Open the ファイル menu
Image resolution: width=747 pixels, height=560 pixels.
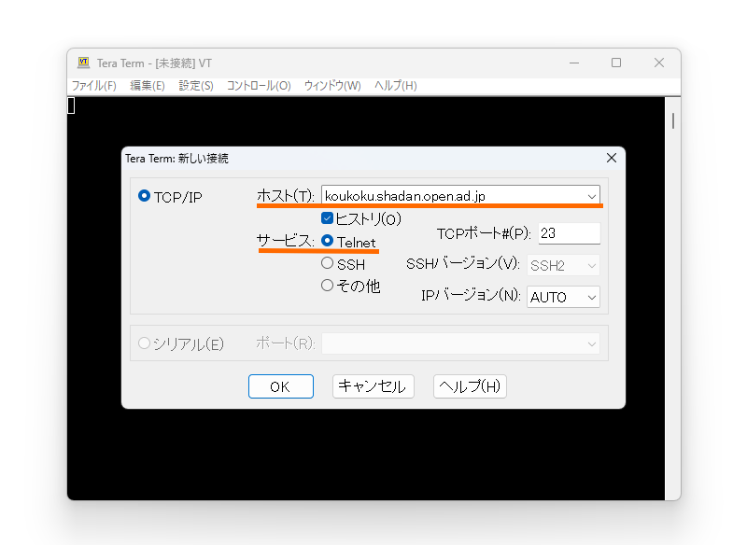click(92, 84)
